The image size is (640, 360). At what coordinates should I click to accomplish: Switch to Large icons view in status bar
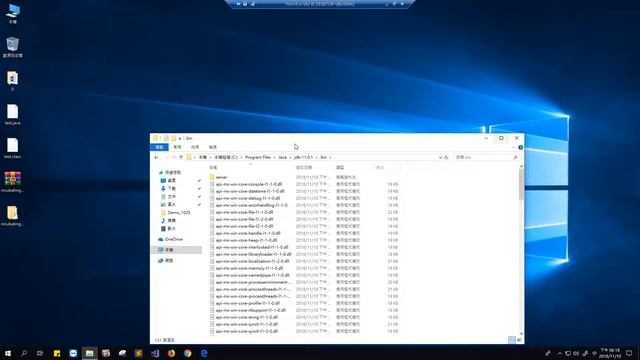click(519, 340)
